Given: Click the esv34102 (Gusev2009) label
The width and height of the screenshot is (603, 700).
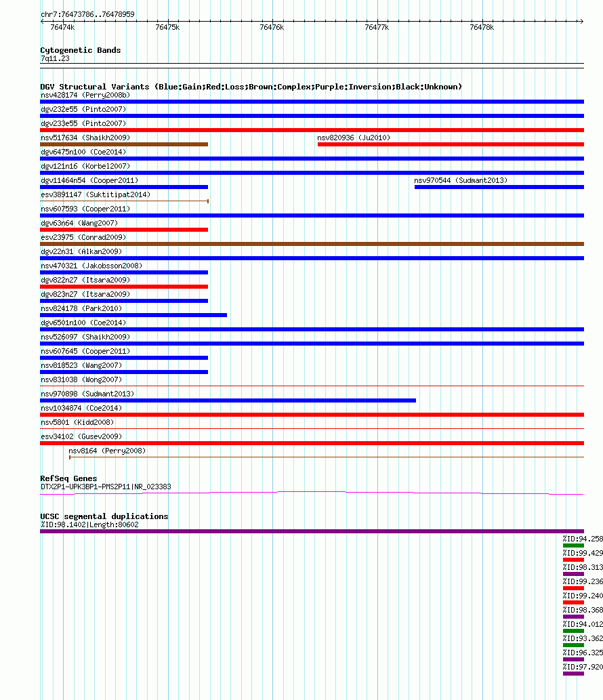Looking at the screenshot, I should click(x=81, y=438).
